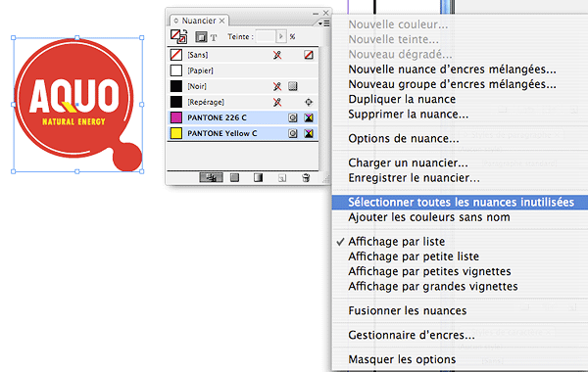Click the CMYK mode icon on PANTONE 226 C row
Image resolution: width=588 pixels, height=372 pixels.
pyautogui.click(x=309, y=118)
